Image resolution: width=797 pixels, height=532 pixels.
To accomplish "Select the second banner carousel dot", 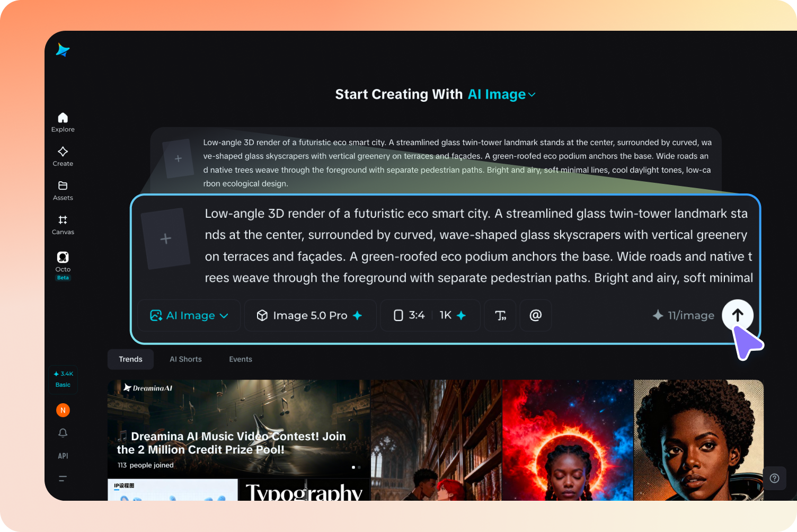I will 359,467.
